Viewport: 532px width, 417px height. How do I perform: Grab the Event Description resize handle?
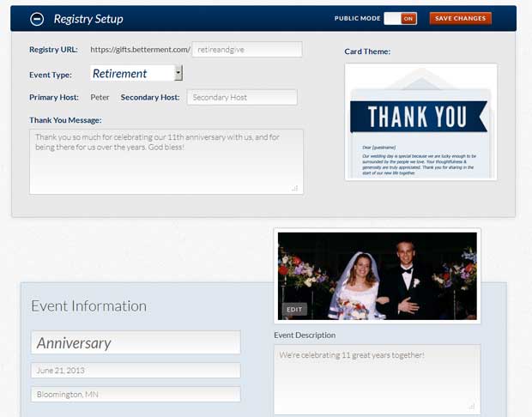(471, 406)
